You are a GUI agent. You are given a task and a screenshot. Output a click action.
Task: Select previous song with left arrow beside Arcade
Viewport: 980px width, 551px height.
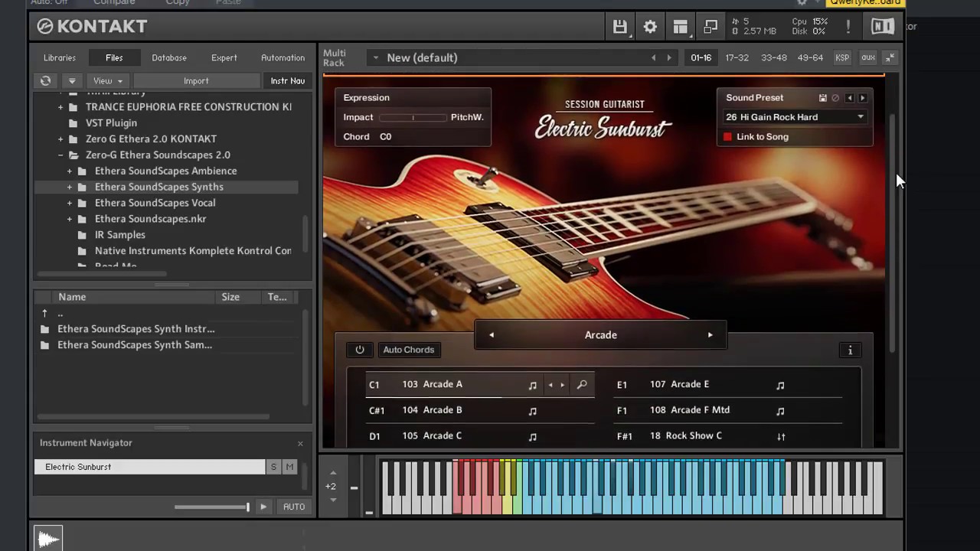click(x=492, y=335)
